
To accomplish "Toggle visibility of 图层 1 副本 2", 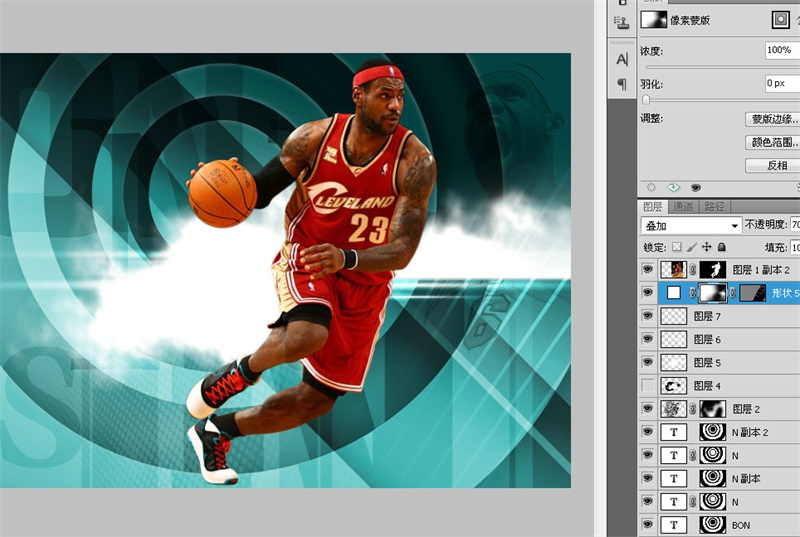I will coord(647,270).
